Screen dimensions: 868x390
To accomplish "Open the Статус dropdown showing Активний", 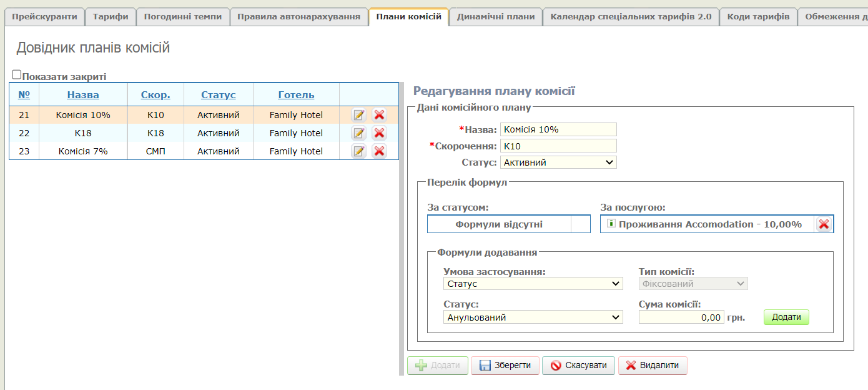I will (x=558, y=162).
